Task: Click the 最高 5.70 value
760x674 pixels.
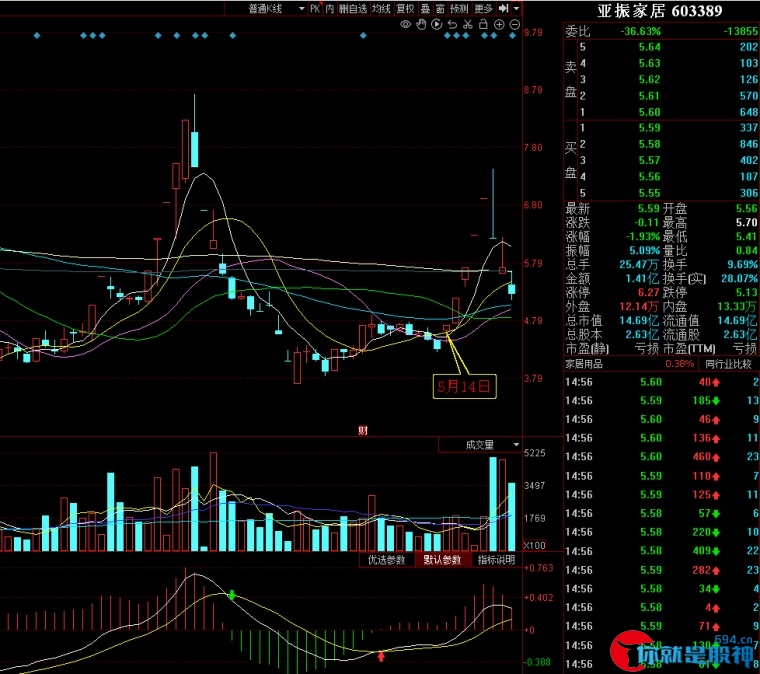Action: pyautogui.click(x=746, y=223)
